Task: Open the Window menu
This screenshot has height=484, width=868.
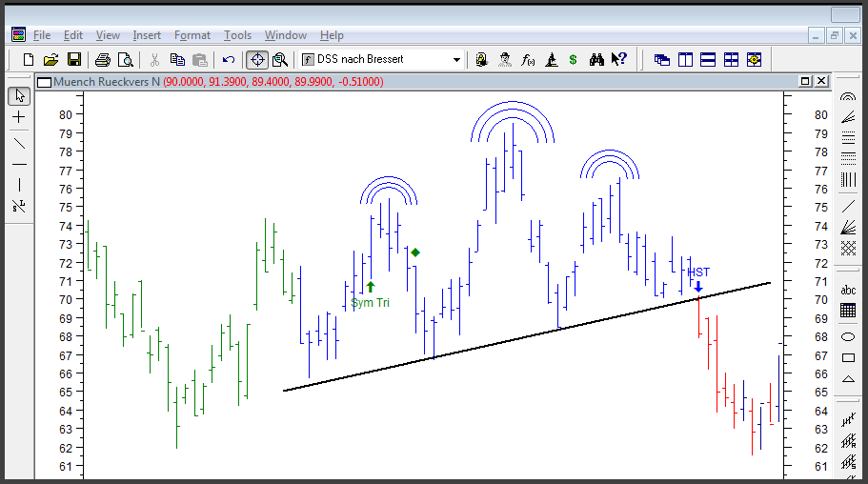Action: (x=286, y=35)
